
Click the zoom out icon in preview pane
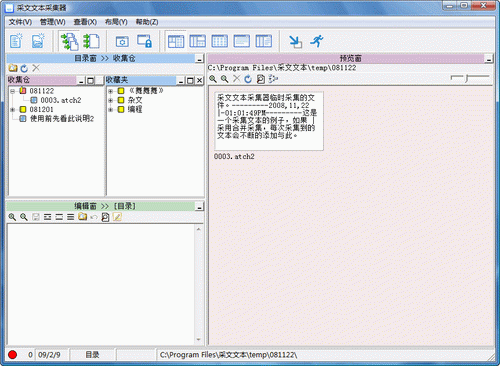click(225, 79)
